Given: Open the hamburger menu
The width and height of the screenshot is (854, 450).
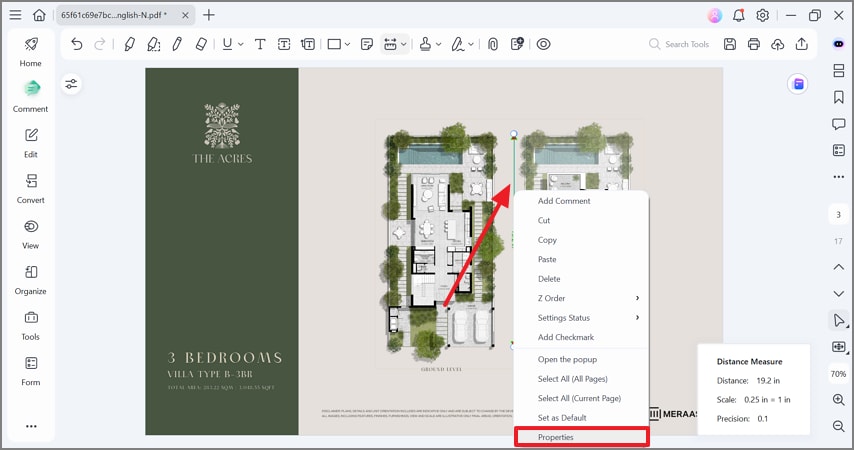Looking at the screenshot, I should coord(15,15).
